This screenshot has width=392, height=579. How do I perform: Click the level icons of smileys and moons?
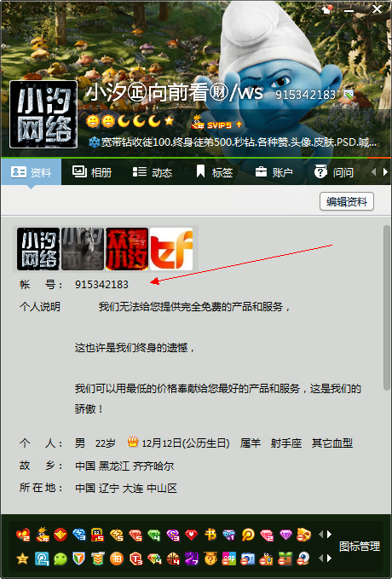pos(130,121)
